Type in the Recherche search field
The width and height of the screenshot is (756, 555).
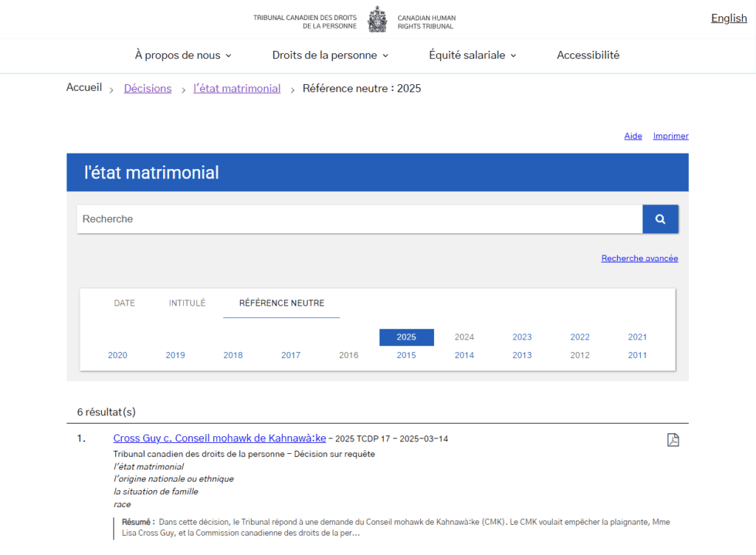[x=359, y=219]
